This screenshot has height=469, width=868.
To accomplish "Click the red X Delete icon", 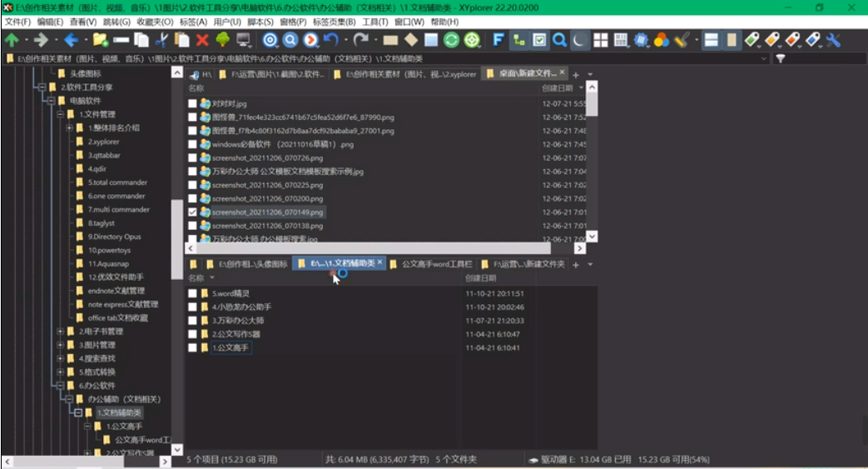I will point(202,40).
